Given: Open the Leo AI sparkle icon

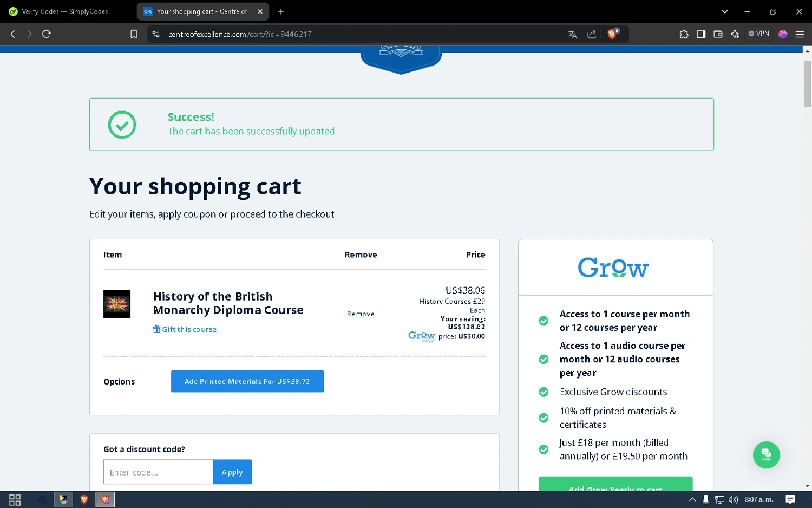Looking at the screenshot, I should tap(735, 34).
